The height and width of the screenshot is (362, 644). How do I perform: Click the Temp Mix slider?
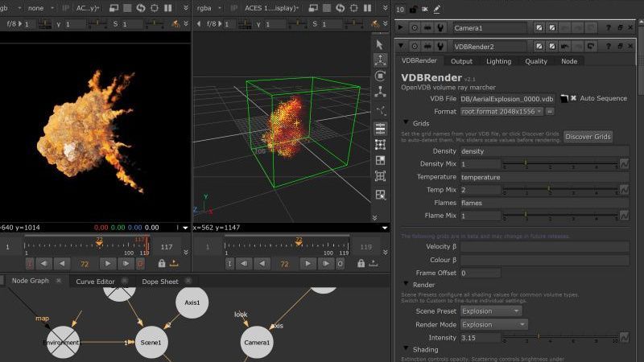[x=560, y=190]
